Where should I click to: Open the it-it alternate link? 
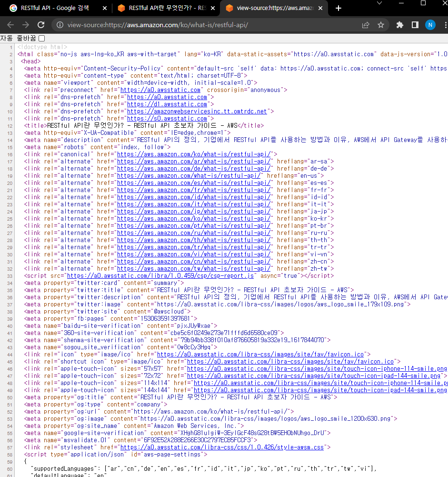click(194, 204)
